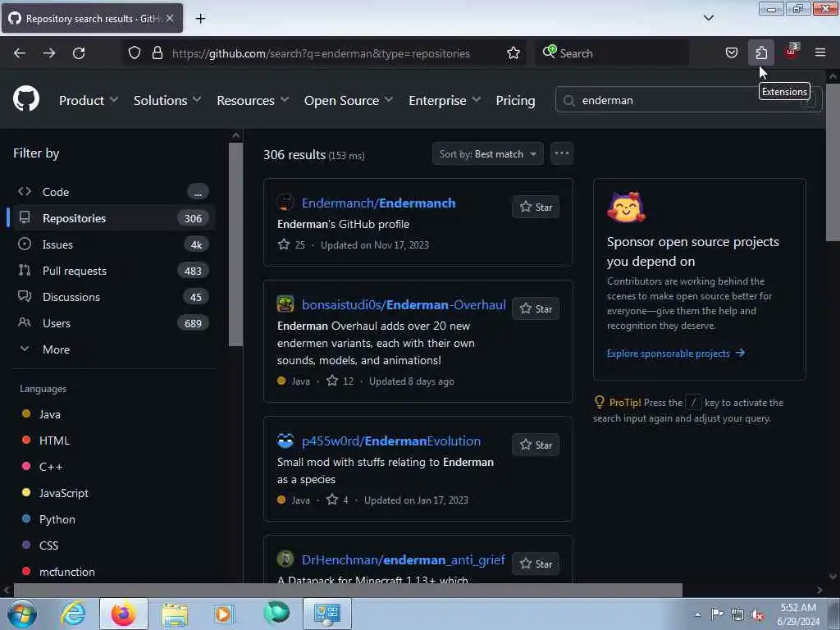
Task: Click the Firefox Search box
Action: (612, 53)
